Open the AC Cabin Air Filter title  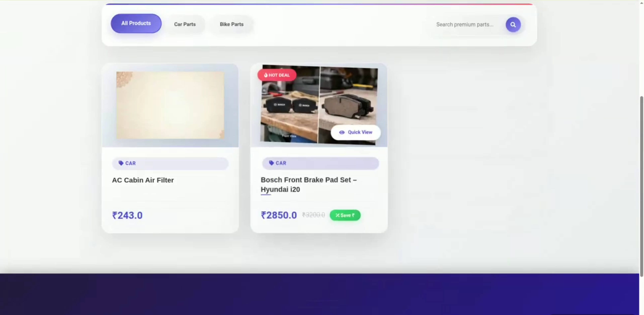[x=143, y=180]
